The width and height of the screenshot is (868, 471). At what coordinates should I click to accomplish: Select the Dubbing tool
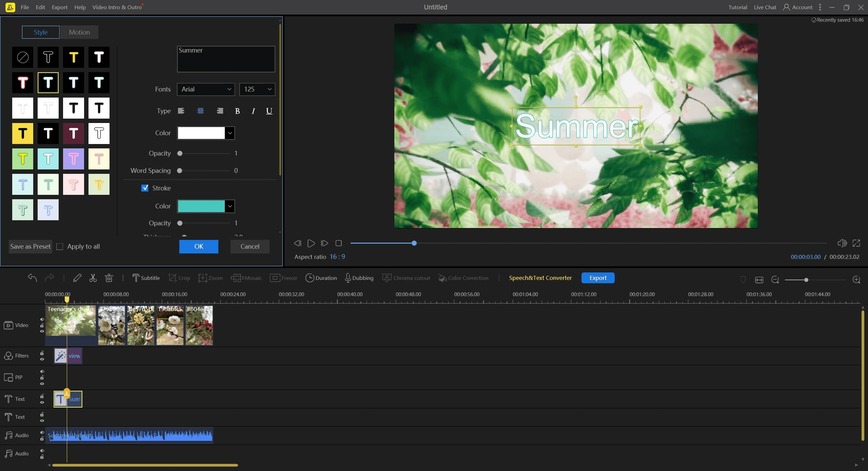point(359,278)
